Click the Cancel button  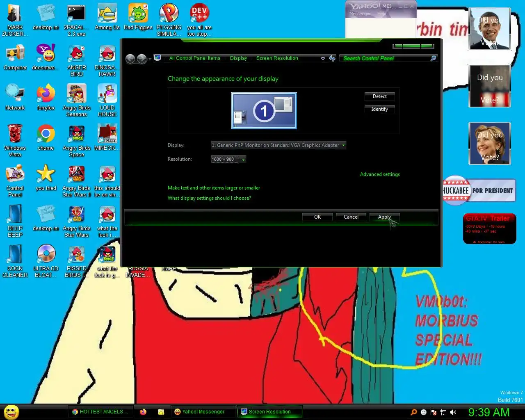coord(351,217)
